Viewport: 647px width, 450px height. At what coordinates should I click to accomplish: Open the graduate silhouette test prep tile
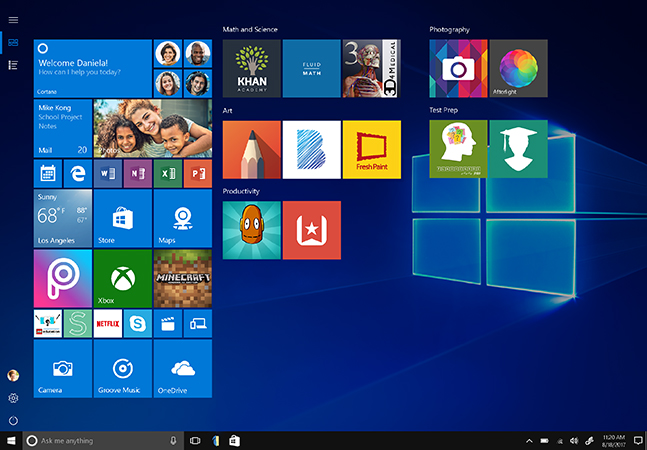tap(518, 149)
